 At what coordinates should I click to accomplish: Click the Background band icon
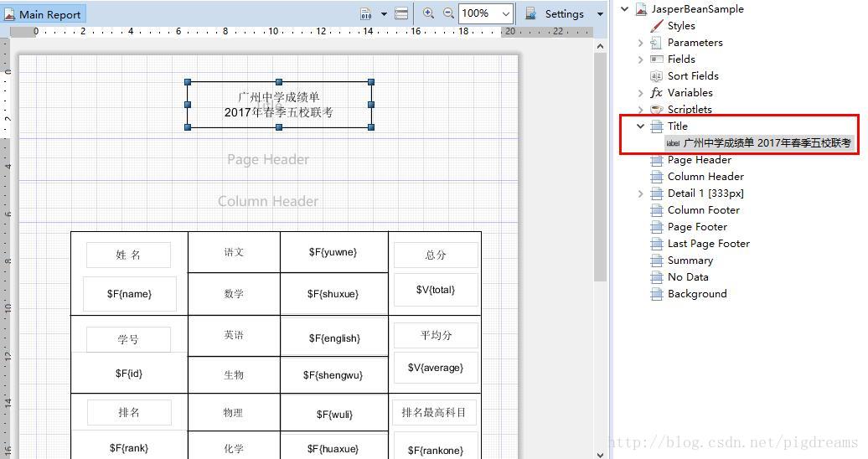click(657, 294)
